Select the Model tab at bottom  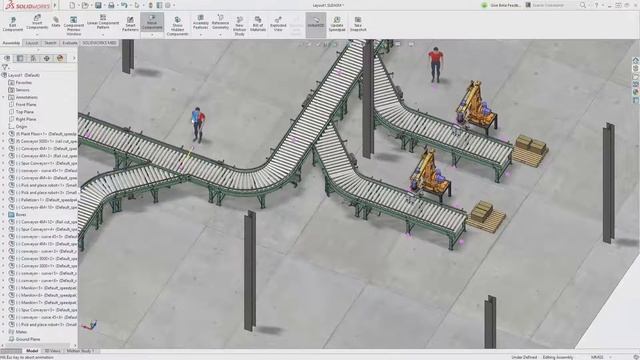pos(32,351)
